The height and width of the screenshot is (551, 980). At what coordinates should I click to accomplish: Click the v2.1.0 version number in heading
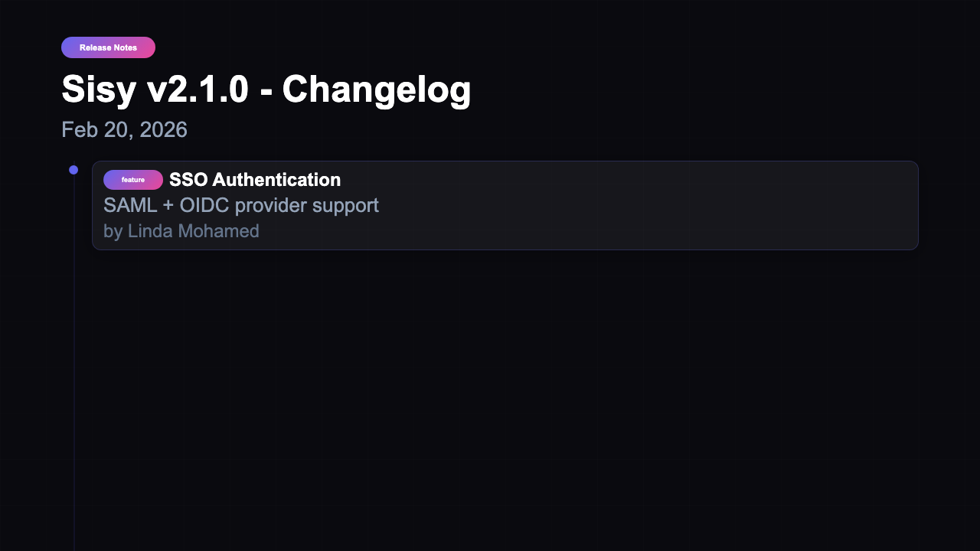point(198,90)
